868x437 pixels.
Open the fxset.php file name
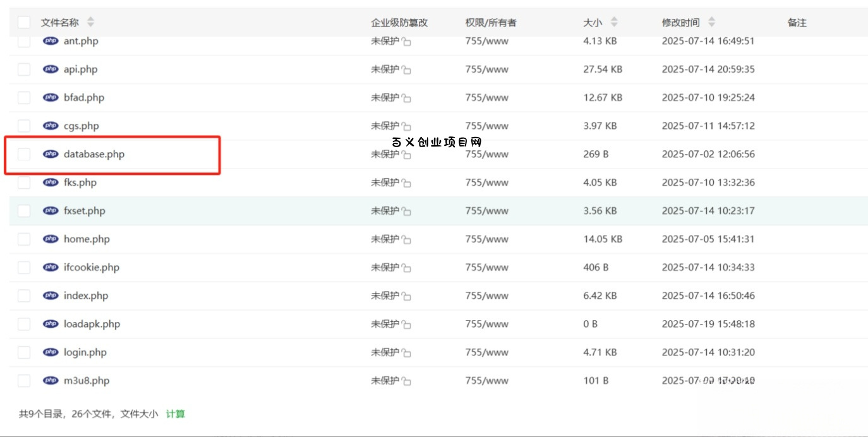85,211
